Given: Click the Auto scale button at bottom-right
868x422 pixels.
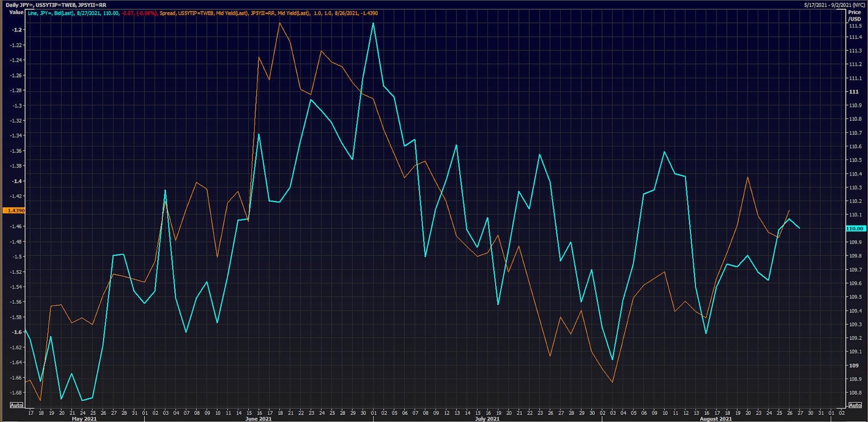Looking at the screenshot, I should coord(855,405).
